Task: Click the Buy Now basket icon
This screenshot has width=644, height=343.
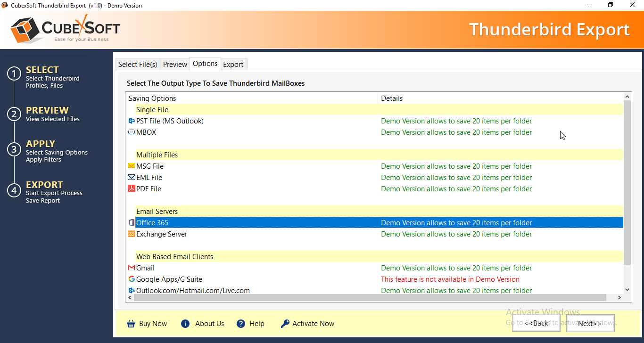Action: (131, 324)
